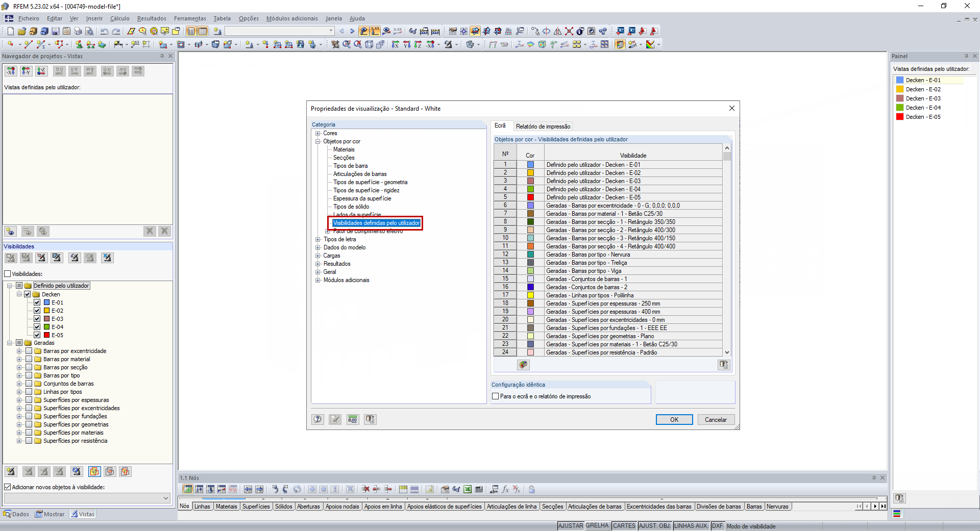Click the new node icon in second toolbar
Screen dimensions: 980x531
click(x=10, y=44)
